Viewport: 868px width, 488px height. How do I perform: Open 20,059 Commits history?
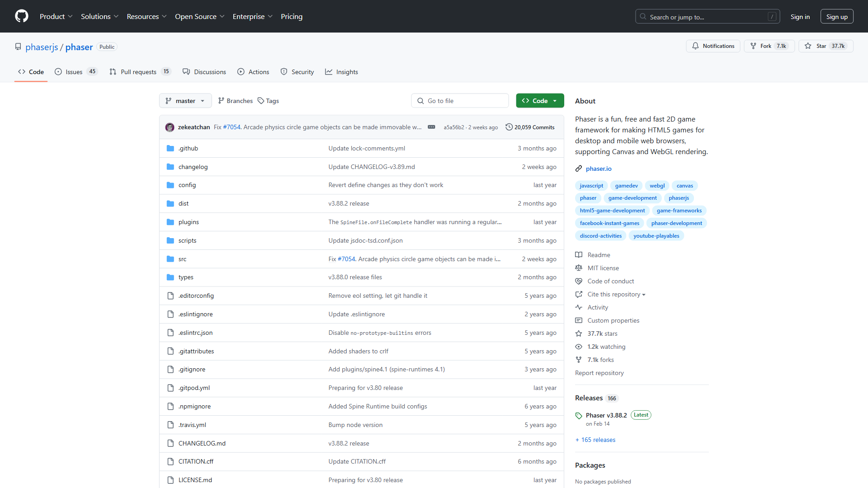pyautogui.click(x=530, y=127)
